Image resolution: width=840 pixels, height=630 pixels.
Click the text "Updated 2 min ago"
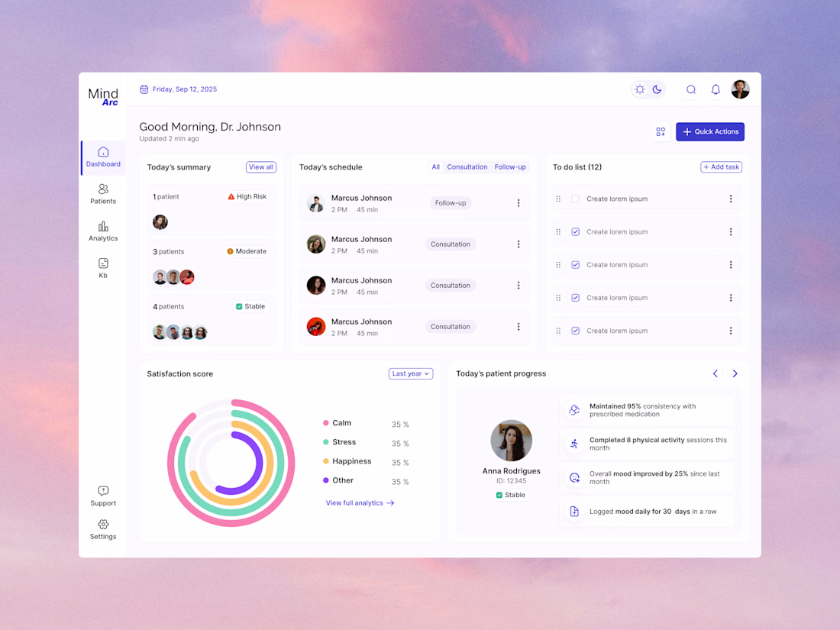pos(170,139)
